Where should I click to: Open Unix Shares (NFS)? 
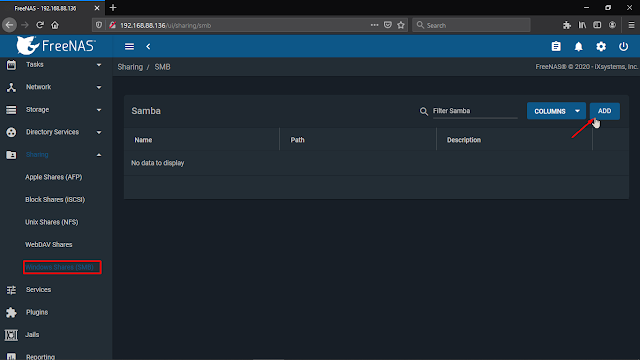coord(51,222)
